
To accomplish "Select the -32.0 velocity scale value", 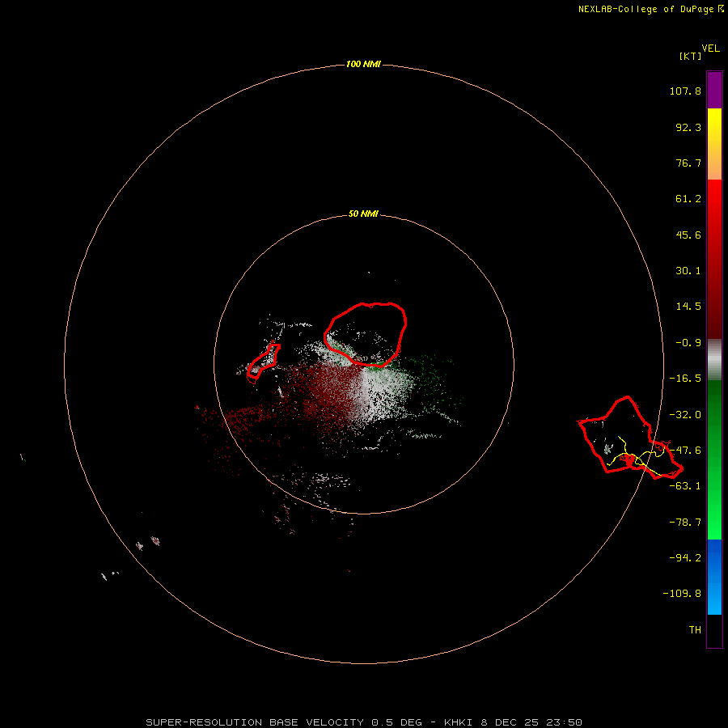I will coord(685,415).
